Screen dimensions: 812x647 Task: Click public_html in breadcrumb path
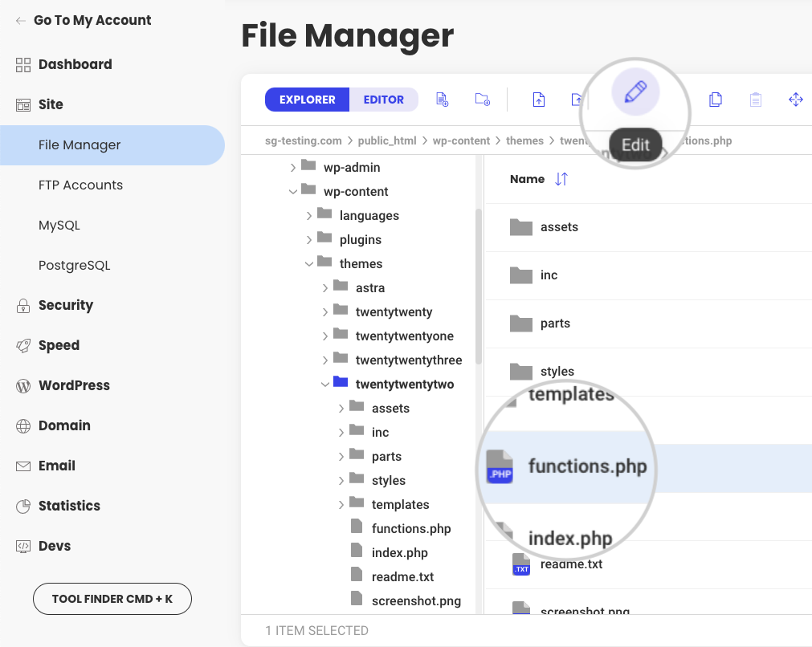pos(387,140)
